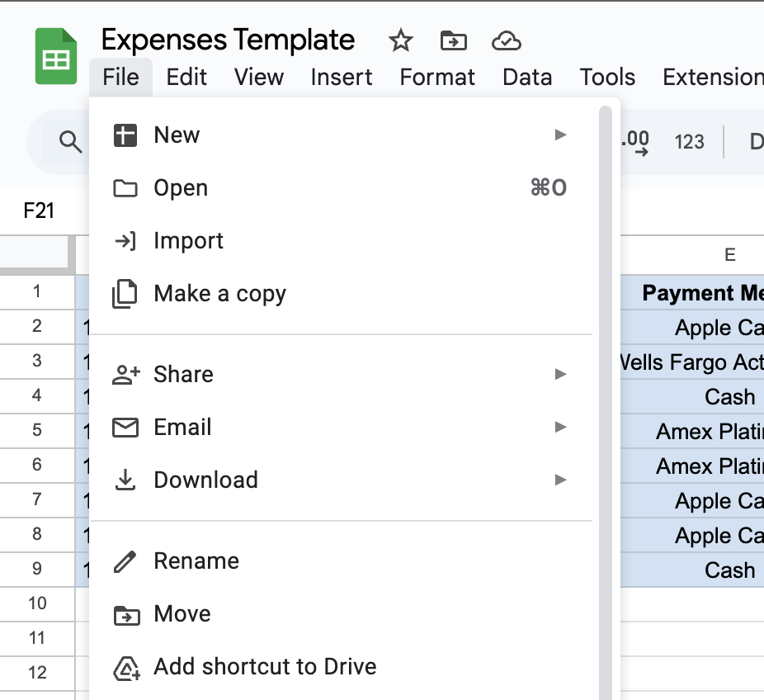Click the Cash cell in row 4

click(x=692, y=396)
